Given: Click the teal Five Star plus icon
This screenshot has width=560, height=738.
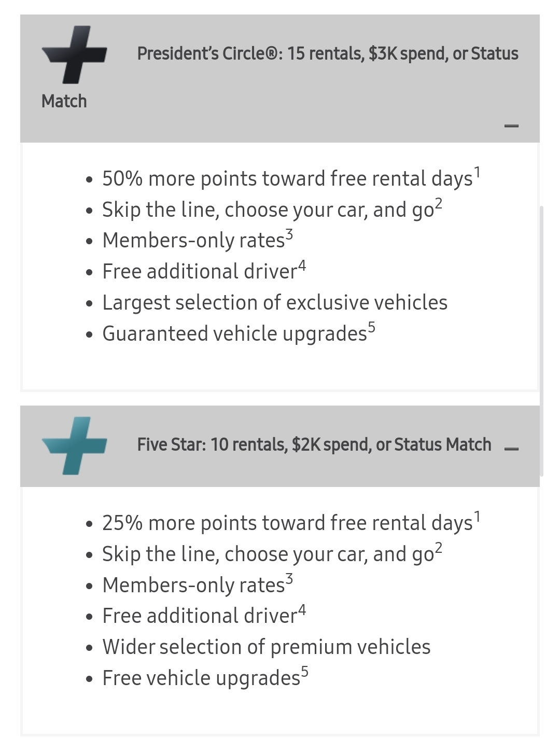Looking at the screenshot, I should pos(74,445).
